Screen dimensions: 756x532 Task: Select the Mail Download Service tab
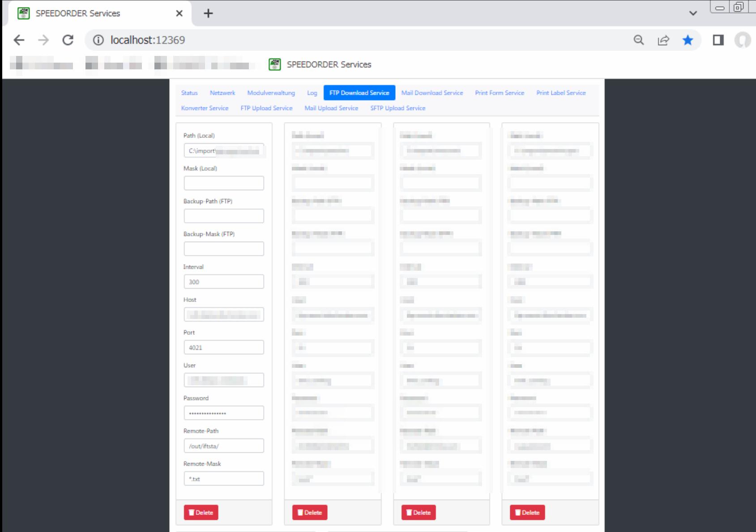point(432,93)
